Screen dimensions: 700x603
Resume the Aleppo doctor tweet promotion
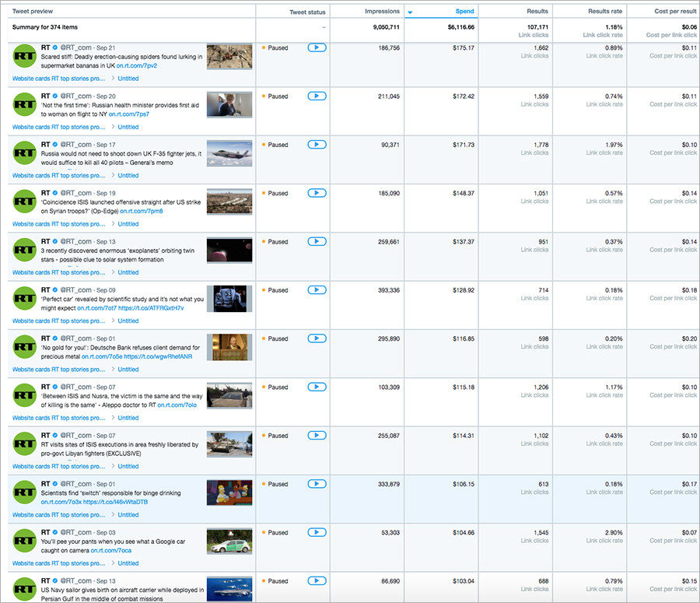point(317,387)
